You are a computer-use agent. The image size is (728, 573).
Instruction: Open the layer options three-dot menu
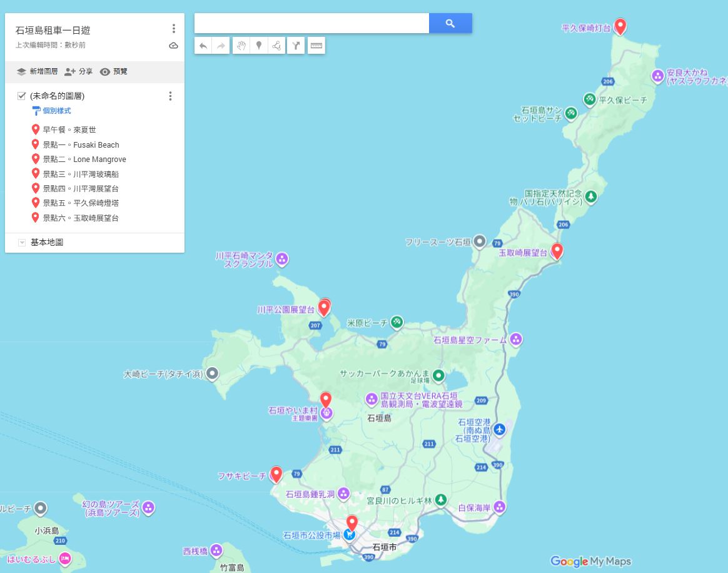[x=170, y=96]
